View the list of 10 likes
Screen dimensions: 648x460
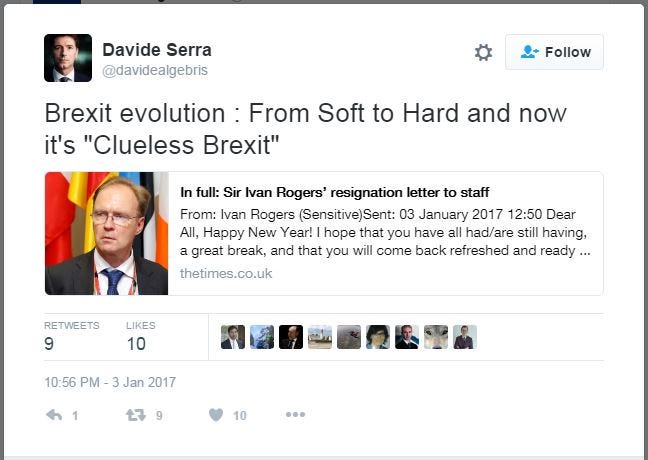coord(140,336)
